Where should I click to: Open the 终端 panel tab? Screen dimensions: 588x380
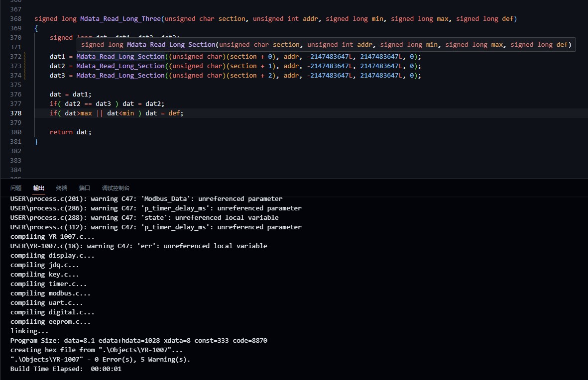[62, 188]
